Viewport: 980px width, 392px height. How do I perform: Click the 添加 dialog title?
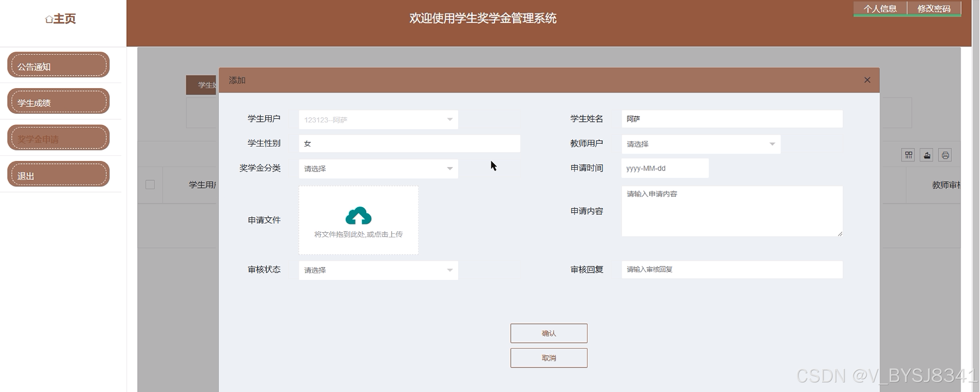click(x=237, y=80)
